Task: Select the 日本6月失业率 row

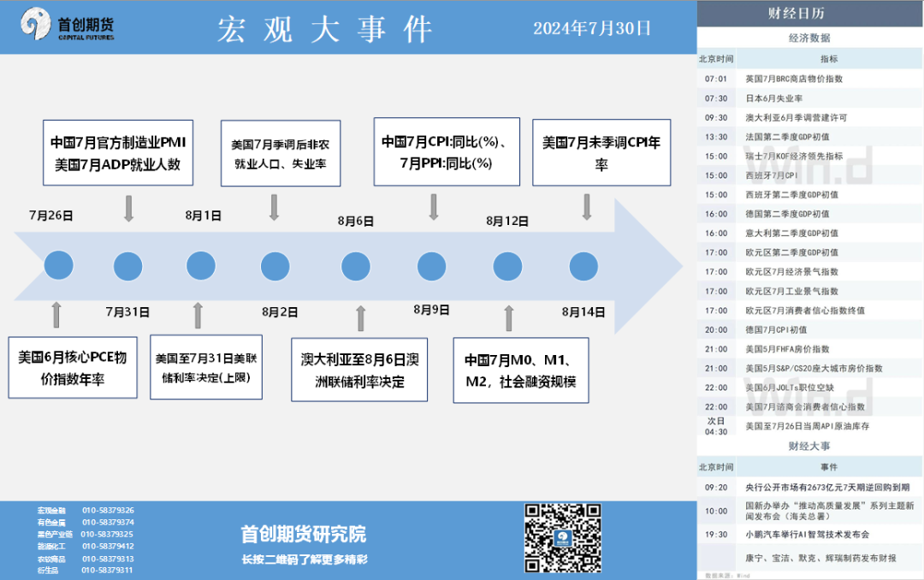Action: pyautogui.click(x=809, y=98)
